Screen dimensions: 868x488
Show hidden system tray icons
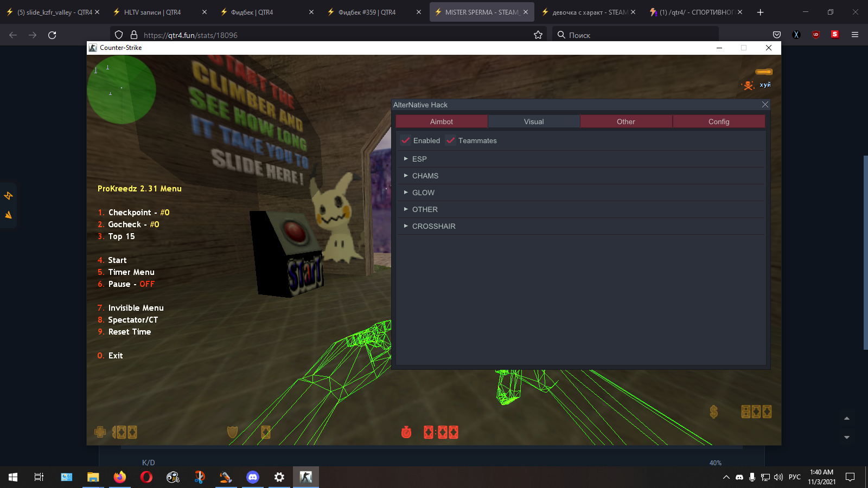tap(726, 477)
